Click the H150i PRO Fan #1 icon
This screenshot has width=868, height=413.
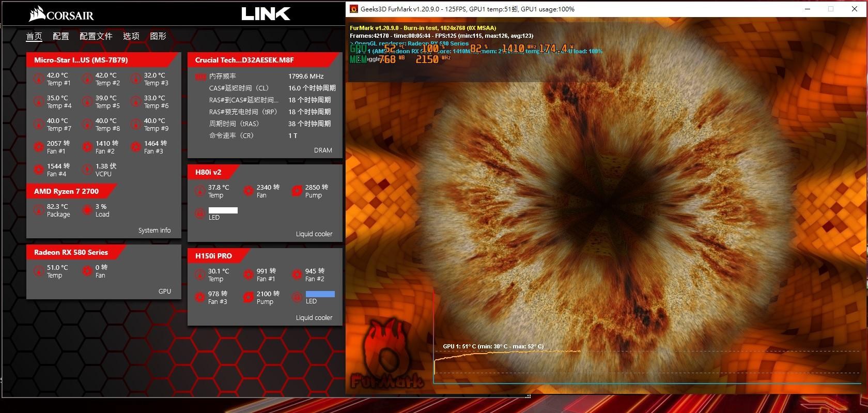click(x=248, y=275)
